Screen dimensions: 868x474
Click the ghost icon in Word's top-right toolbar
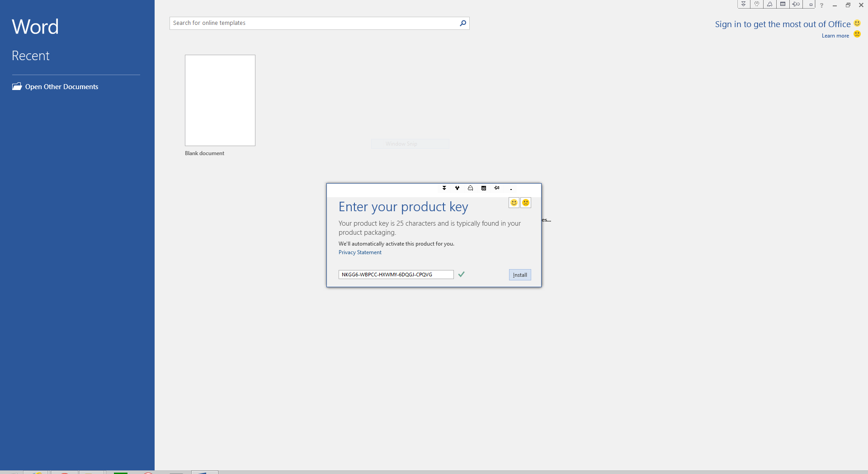click(x=770, y=4)
